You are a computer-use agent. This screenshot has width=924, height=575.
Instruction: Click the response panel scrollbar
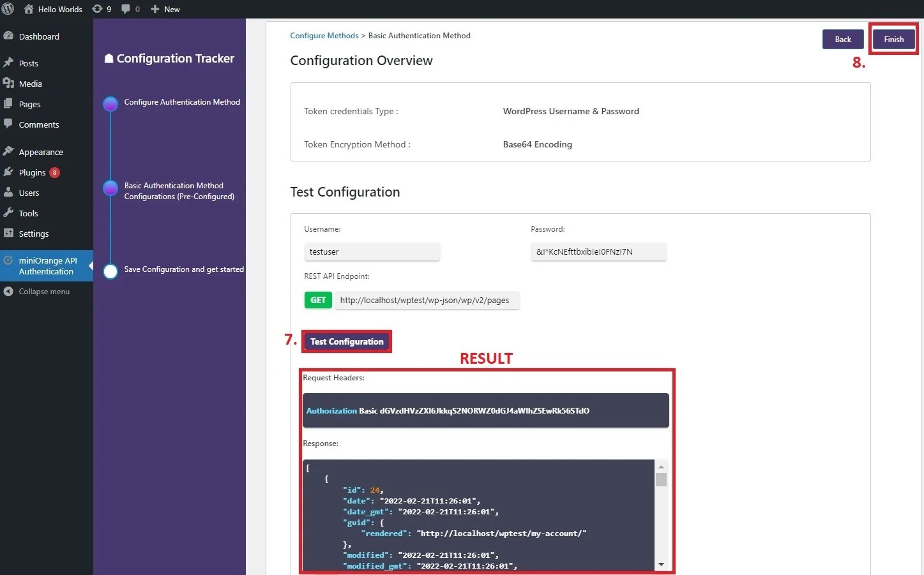pyautogui.click(x=661, y=479)
